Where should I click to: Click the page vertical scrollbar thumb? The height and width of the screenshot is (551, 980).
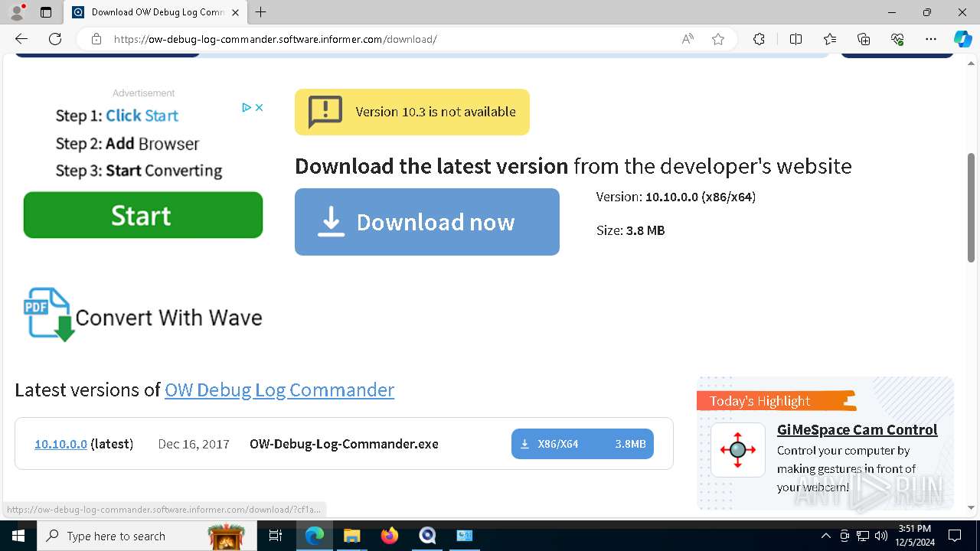972,207
